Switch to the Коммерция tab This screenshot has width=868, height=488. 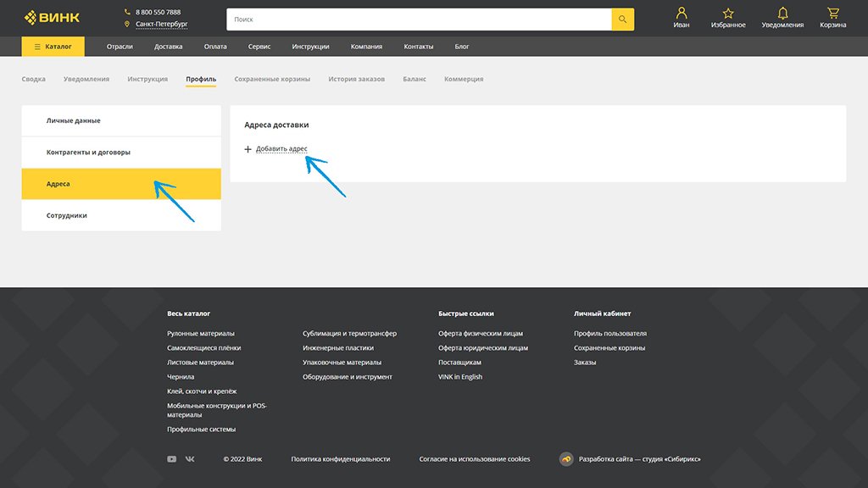pyautogui.click(x=464, y=79)
